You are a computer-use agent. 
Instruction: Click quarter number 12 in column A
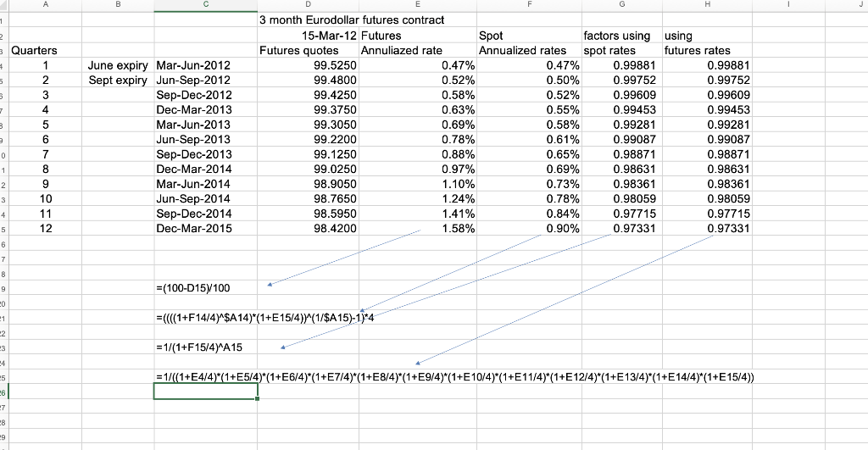46,229
